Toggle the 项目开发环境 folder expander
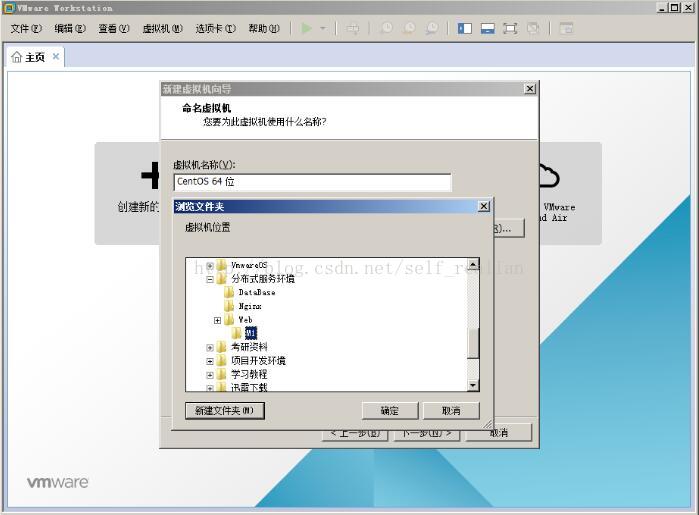This screenshot has height=515, width=699. coord(210,361)
